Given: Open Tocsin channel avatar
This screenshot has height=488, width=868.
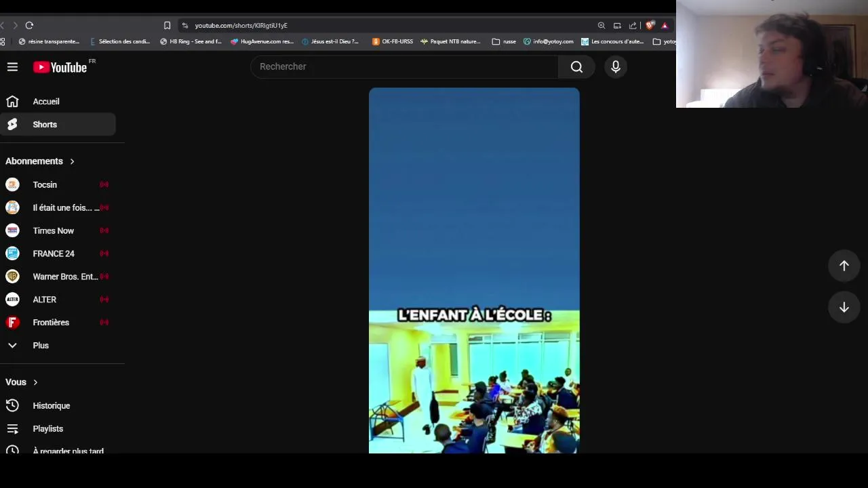Looking at the screenshot, I should click(12, 184).
